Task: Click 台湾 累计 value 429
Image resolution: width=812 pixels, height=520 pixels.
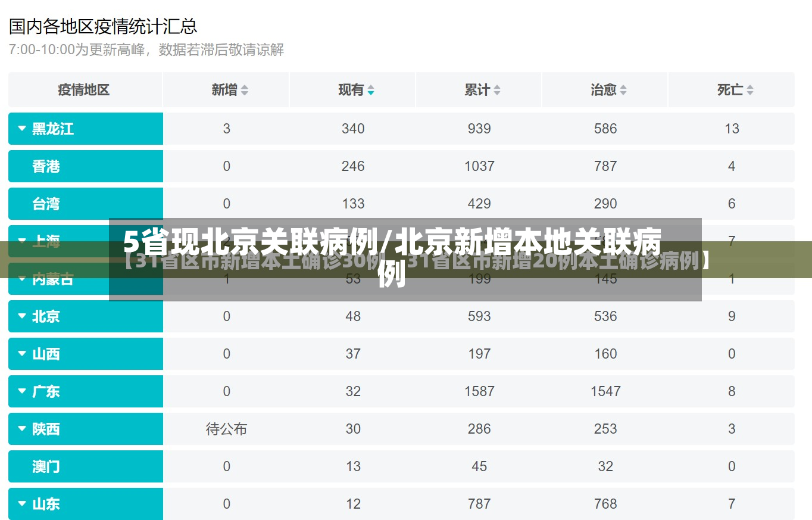Action: 479,204
